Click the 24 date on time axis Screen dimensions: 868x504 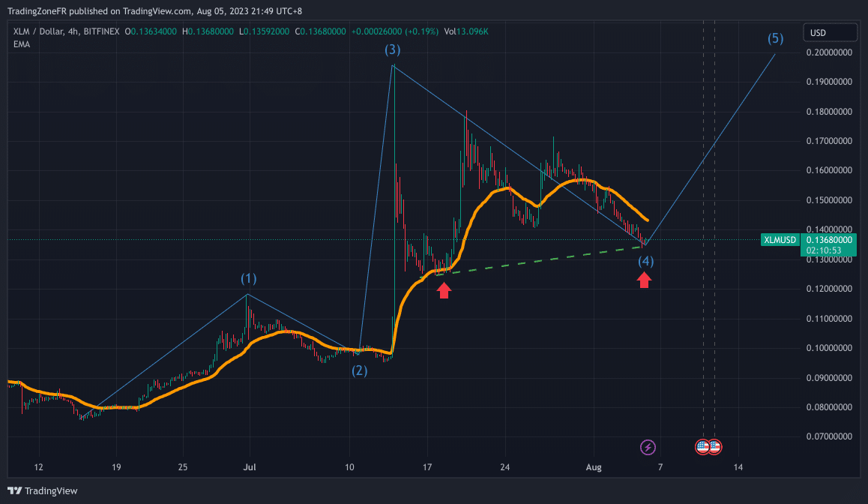coord(505,467)
